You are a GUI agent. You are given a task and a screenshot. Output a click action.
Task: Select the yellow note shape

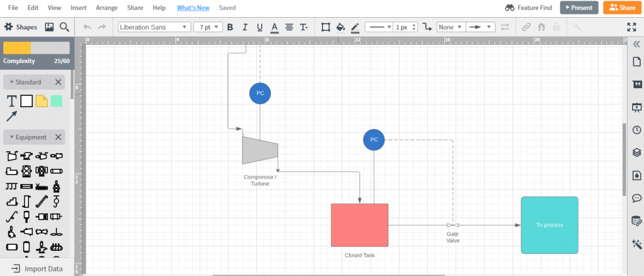[41, 101]
